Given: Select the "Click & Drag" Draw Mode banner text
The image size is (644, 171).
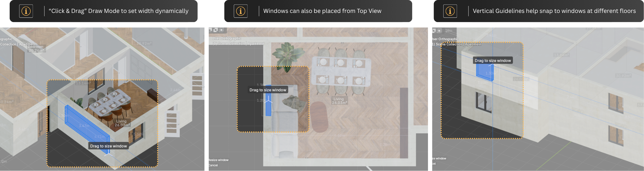Looking at the screenshot, I should point(118,11).
